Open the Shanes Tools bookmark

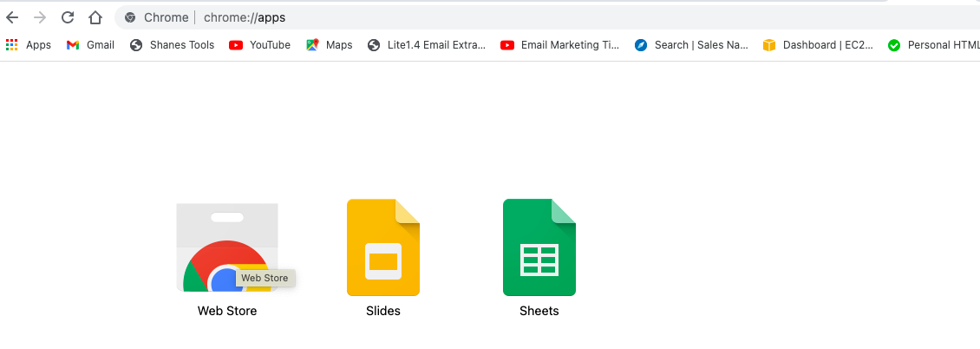click(172, 45)
